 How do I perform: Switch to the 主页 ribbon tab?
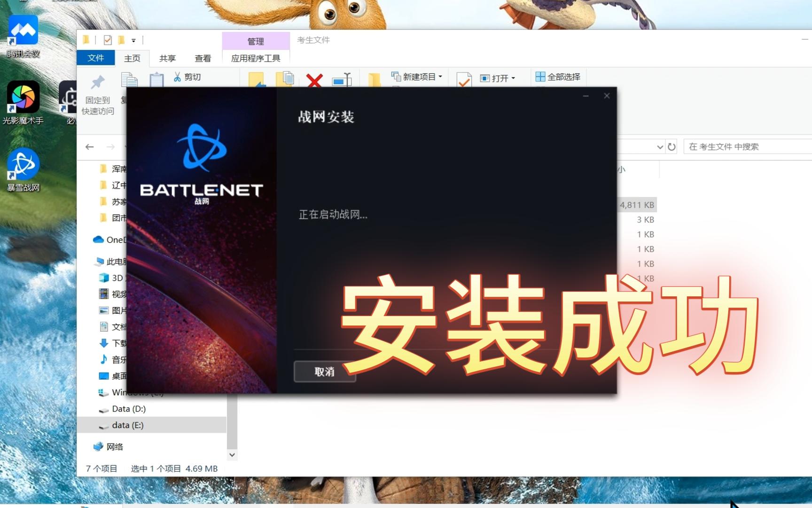132,58
